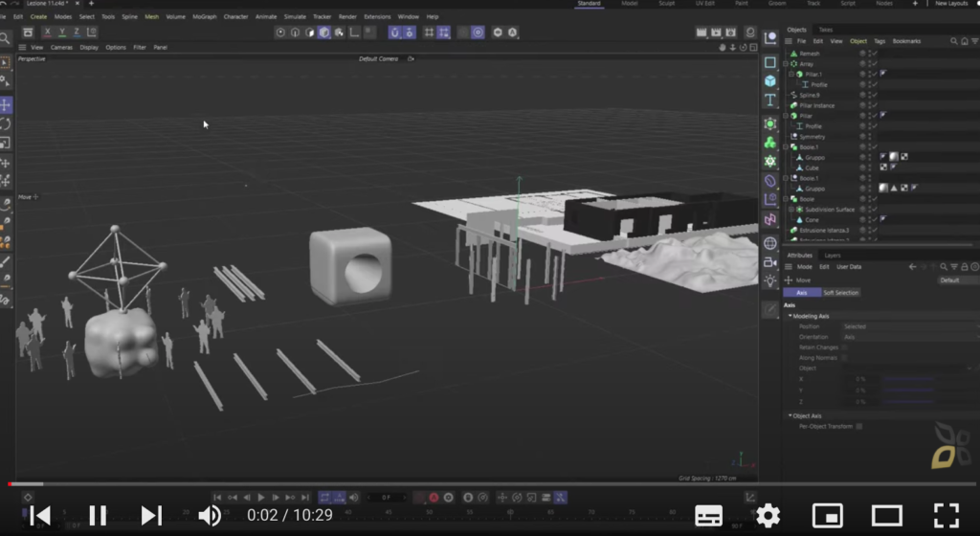Enter fullscreen video mode

click(947, 516)
